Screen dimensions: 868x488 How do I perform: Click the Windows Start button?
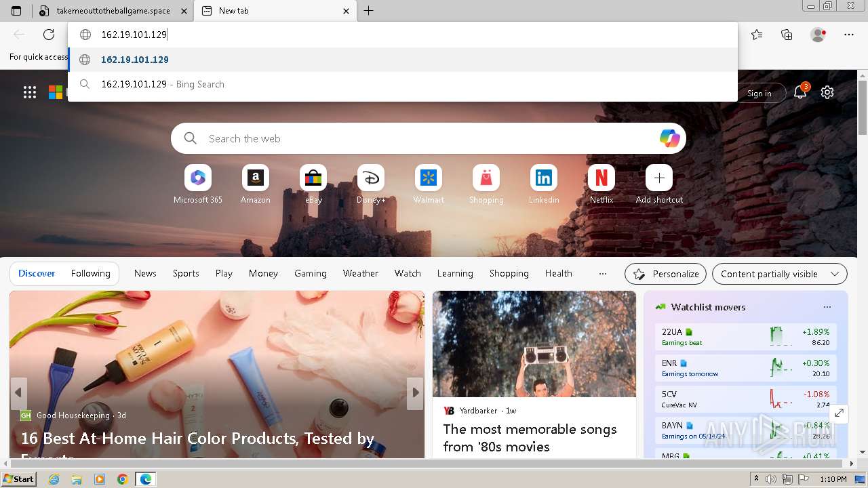coord(19,479)
